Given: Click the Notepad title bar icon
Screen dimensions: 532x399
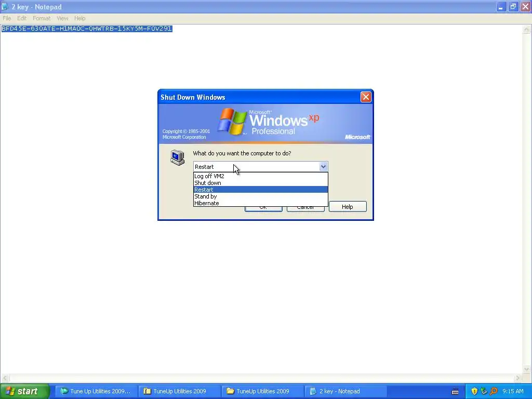Looking at the screenshot, I should click(x=5, y=7).
